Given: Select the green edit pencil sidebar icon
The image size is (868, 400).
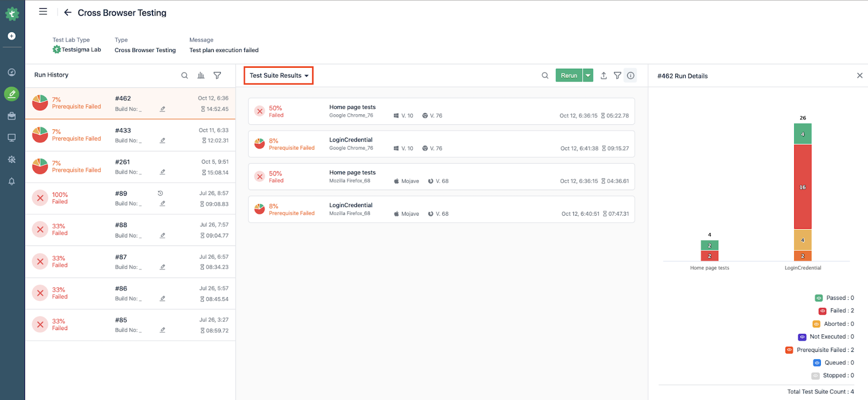Looking at the screenshot, I should (x=12, y=94).
